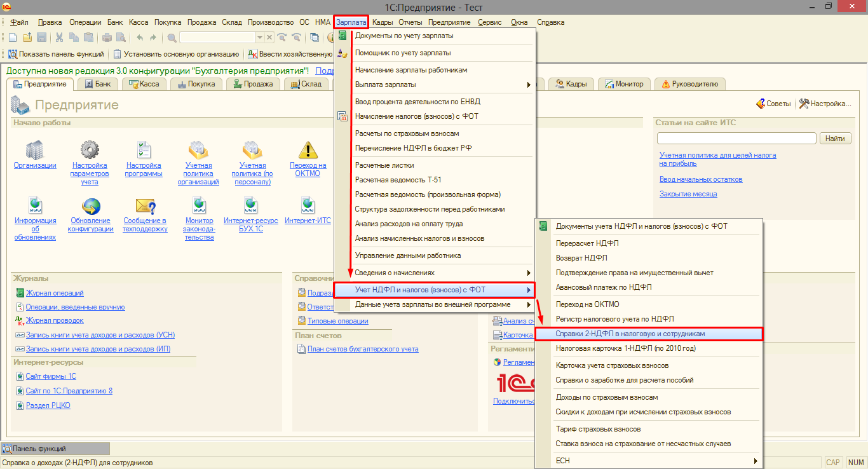Open Журнал операций link

55,293
